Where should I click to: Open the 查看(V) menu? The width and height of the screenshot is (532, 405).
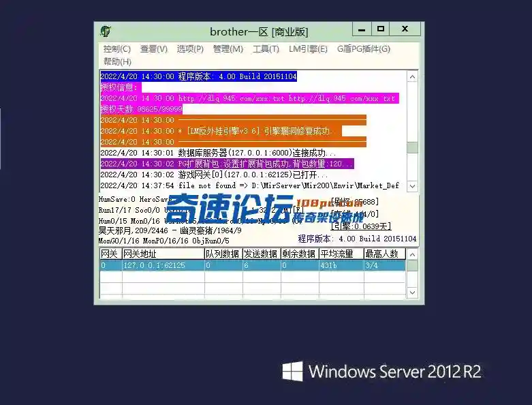[154, 49]
